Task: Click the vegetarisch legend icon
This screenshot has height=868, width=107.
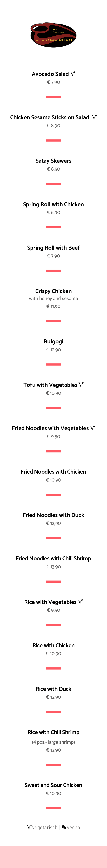Action: point(29,827)
